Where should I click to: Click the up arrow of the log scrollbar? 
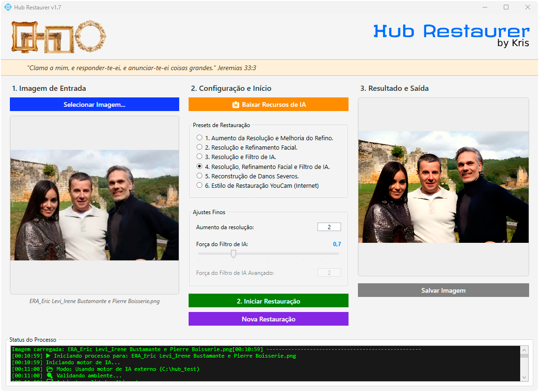click(523, 350)
